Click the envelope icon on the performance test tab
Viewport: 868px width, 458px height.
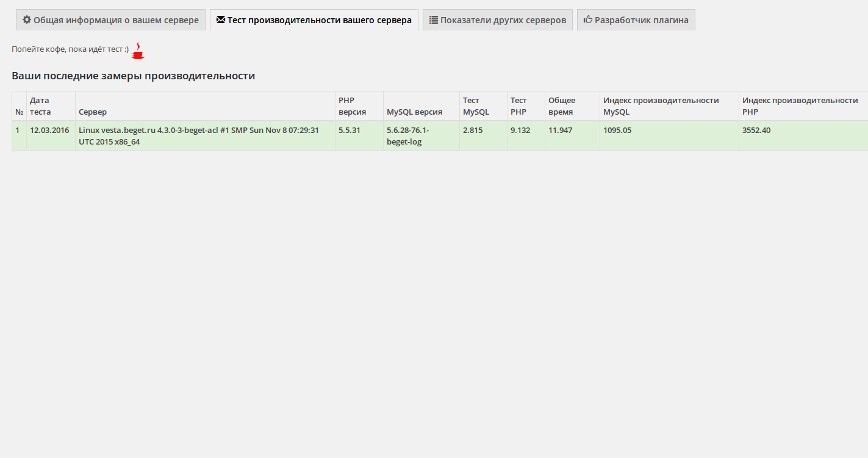221,20
